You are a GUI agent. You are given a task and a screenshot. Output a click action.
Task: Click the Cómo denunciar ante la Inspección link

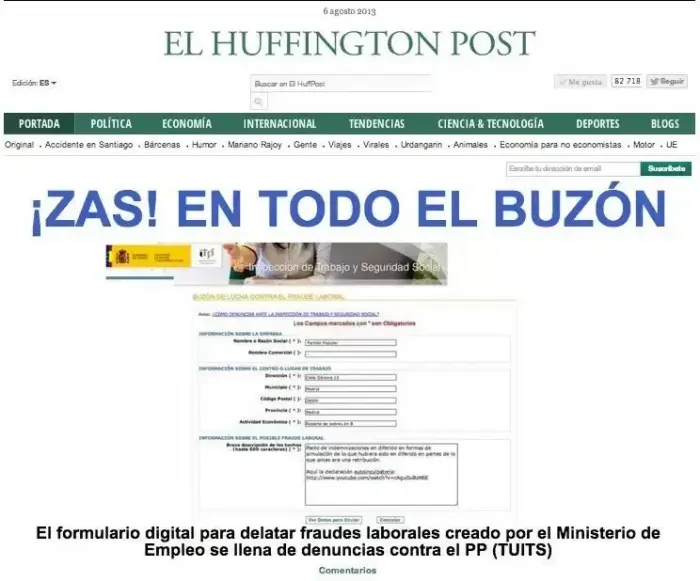point(296,314)
